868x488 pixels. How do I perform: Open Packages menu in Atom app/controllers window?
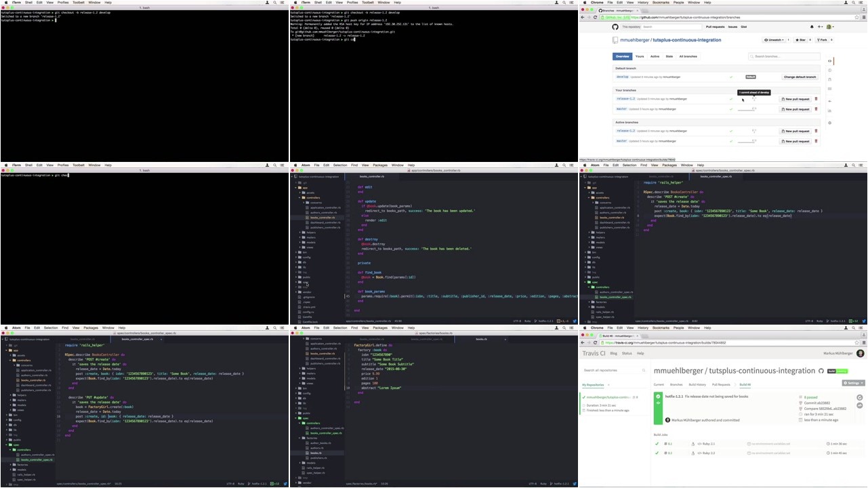[x=380, y=165]
